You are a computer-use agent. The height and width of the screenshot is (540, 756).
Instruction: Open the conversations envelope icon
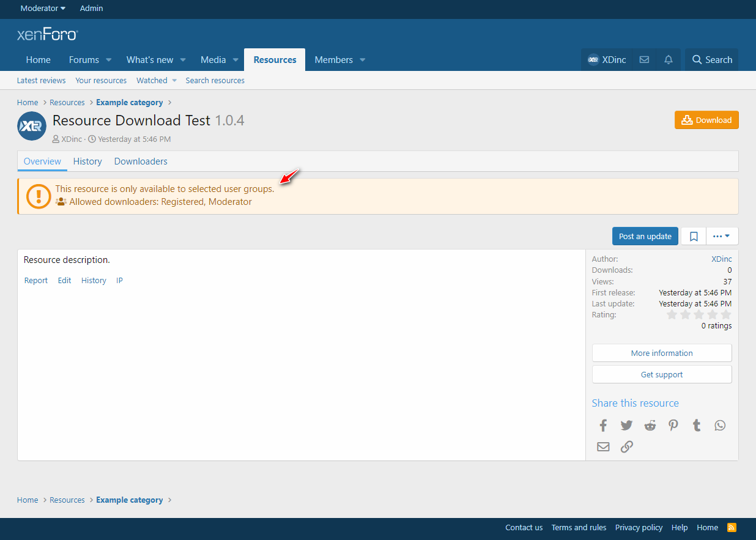(644, 60)
